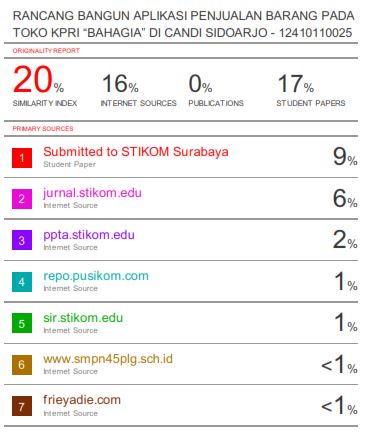Image resolution: width=375 pixels, height=446 pixels.
Task: Open Submitted to STIKOM Surabaya source
Action: 136,152
